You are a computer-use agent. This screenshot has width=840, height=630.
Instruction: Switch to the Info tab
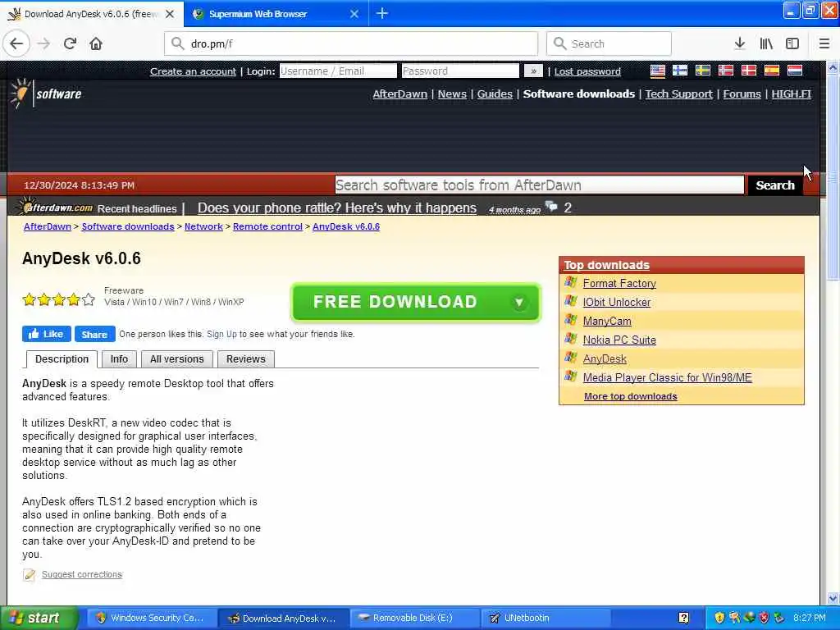pyautogui.click(x=119, y=359)
